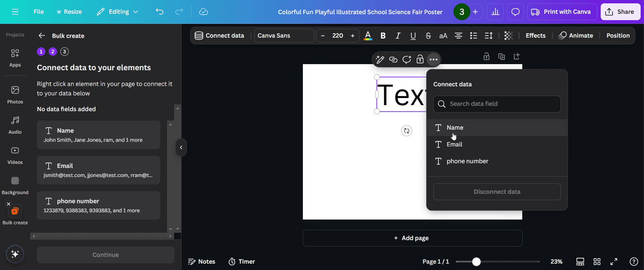Toggle bulleted list

click(474, 36)
